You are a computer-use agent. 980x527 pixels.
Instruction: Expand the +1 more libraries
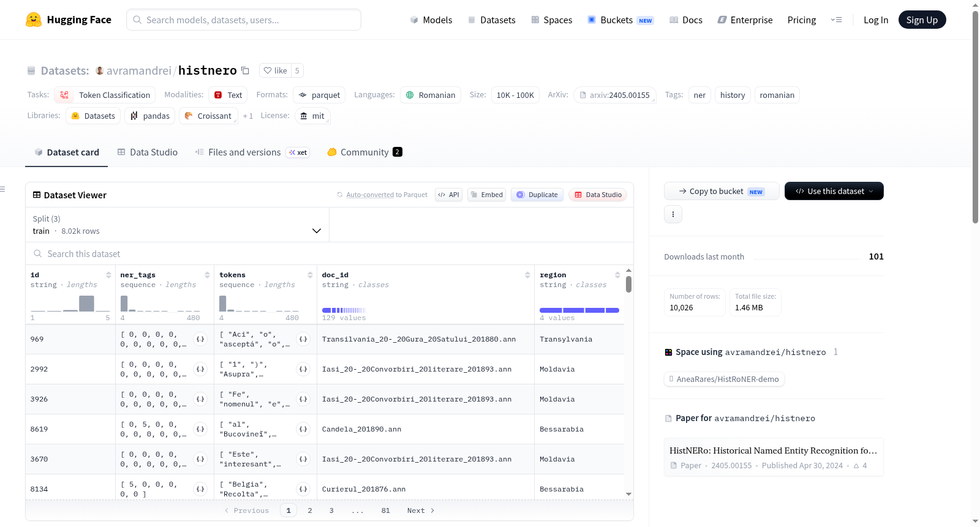(247, 116)
